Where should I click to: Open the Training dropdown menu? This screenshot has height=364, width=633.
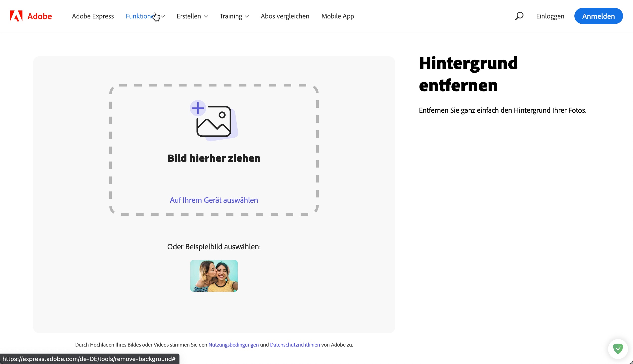click(234, 16)
